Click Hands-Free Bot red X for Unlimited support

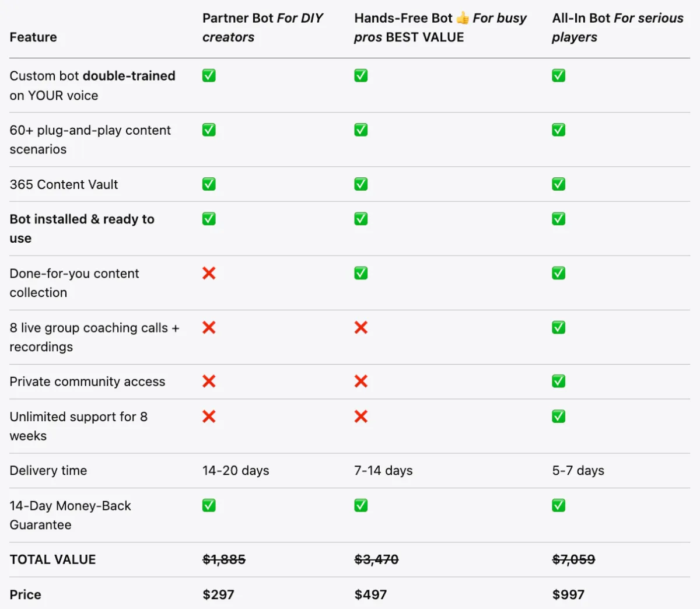coord(361,416)
